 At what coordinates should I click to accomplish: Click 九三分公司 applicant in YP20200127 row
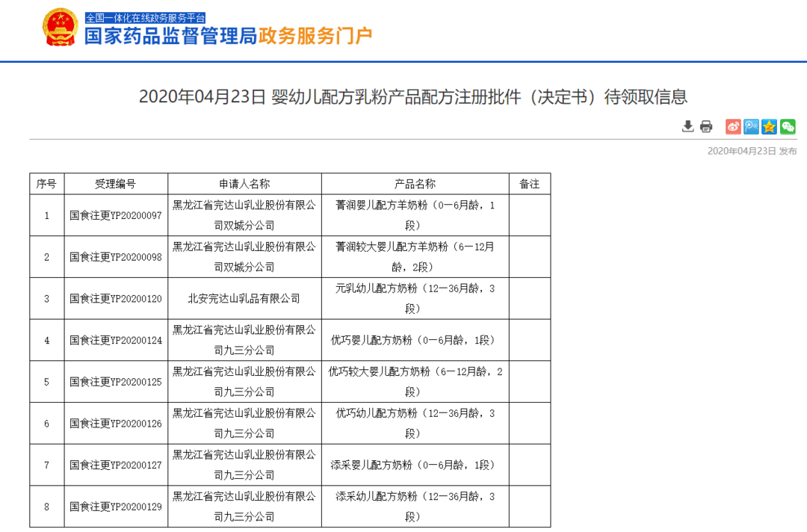[x=244, y=465]
